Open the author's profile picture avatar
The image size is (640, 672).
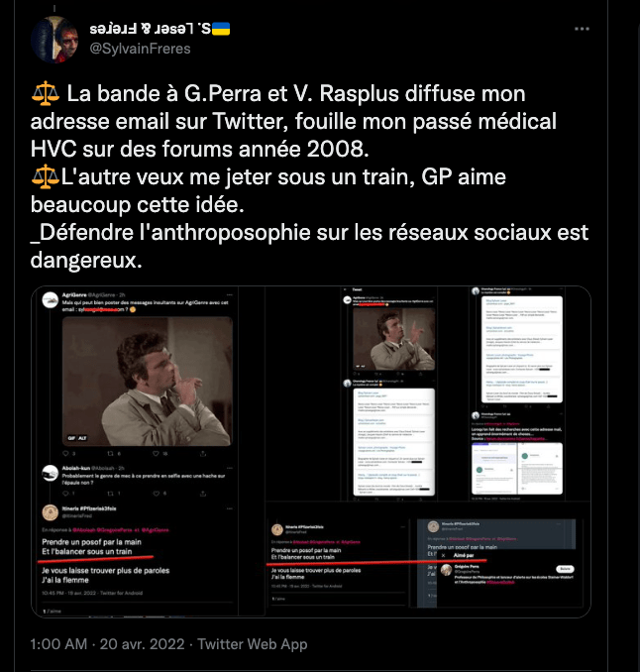pyautogui.click(x=54, y=40)
